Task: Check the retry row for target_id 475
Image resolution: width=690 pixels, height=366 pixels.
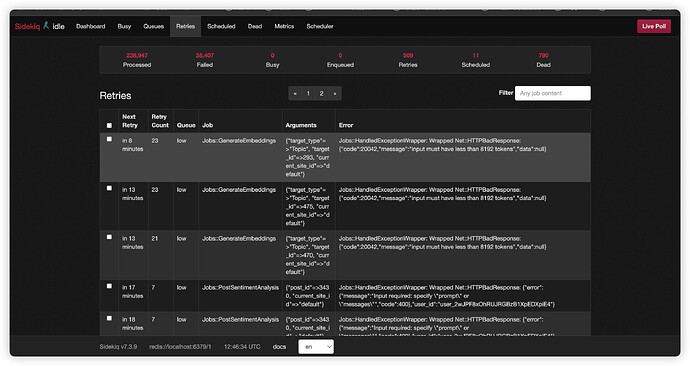Action: (109, 188)
